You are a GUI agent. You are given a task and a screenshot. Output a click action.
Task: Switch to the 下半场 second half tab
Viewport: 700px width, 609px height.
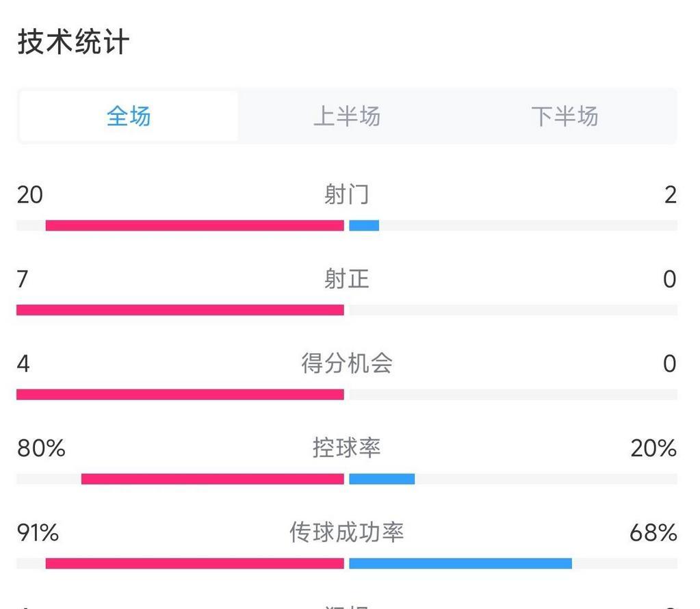point(565,116)
